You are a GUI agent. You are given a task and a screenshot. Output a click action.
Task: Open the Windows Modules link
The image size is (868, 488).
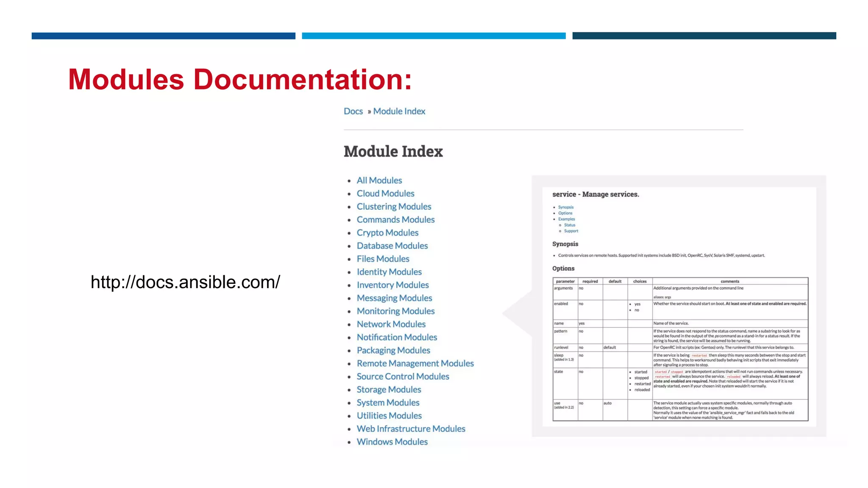click(x=392, y=442)
